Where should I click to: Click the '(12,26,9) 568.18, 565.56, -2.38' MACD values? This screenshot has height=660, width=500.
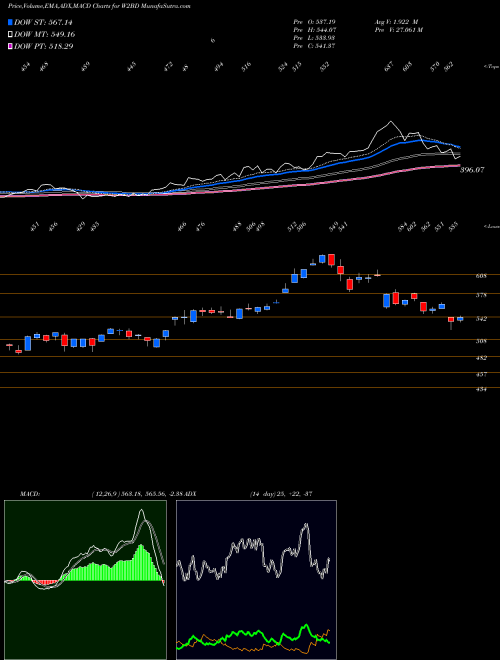[x=136, y=494]
